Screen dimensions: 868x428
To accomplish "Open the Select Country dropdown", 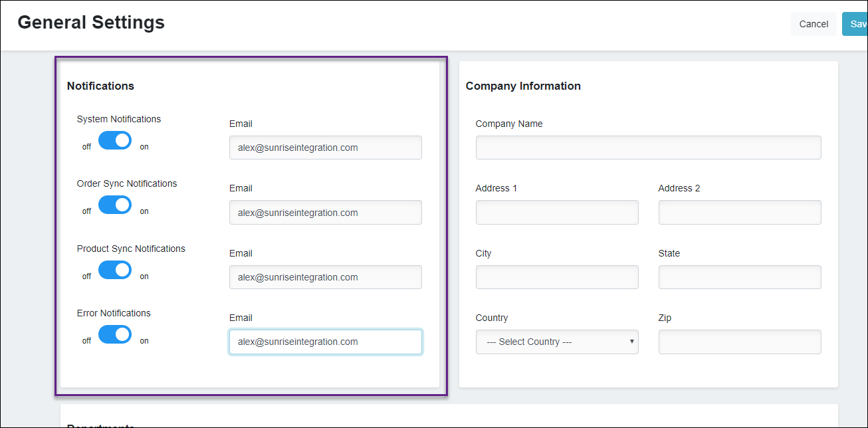I will click(x=557, y=342).
